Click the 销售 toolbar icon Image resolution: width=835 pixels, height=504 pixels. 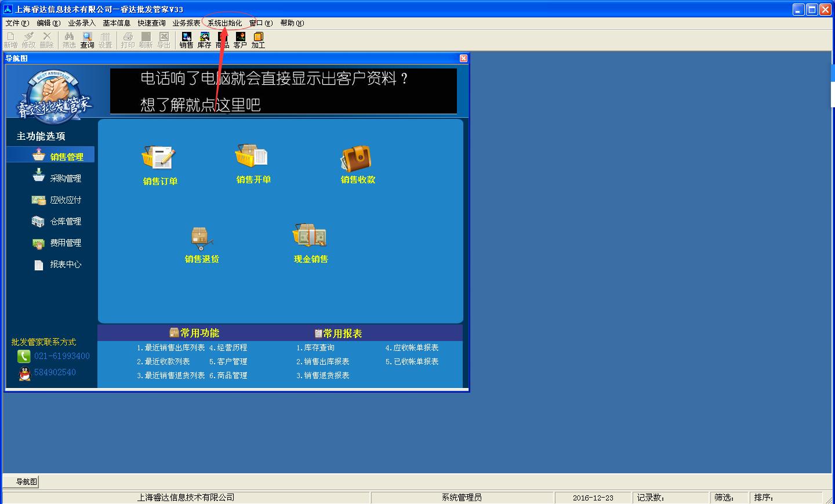coord(186,40)
